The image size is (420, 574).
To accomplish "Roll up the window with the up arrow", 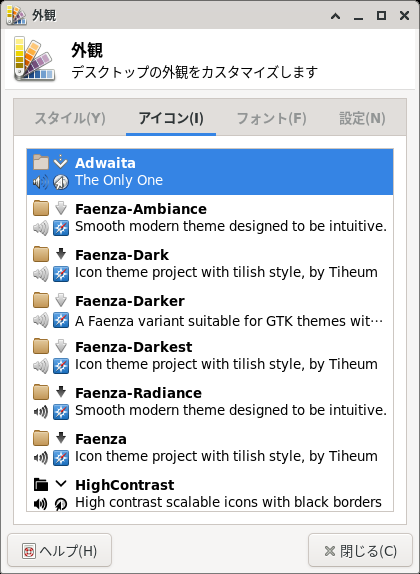I will click(335, 16).
